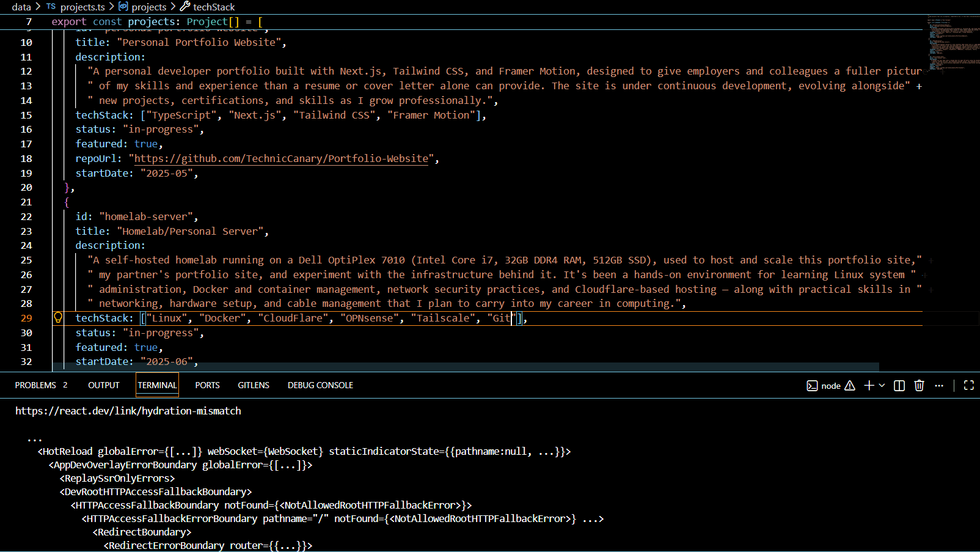Click the <DevRootHTTPAccessFallbackBoundary> terminal line

156,491
